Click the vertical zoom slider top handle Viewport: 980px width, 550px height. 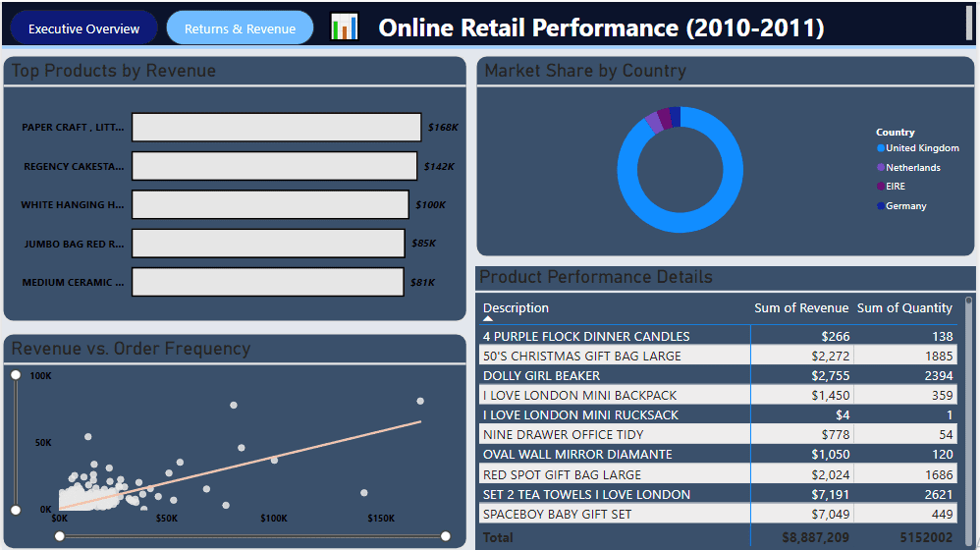click(x=16, y=375)
